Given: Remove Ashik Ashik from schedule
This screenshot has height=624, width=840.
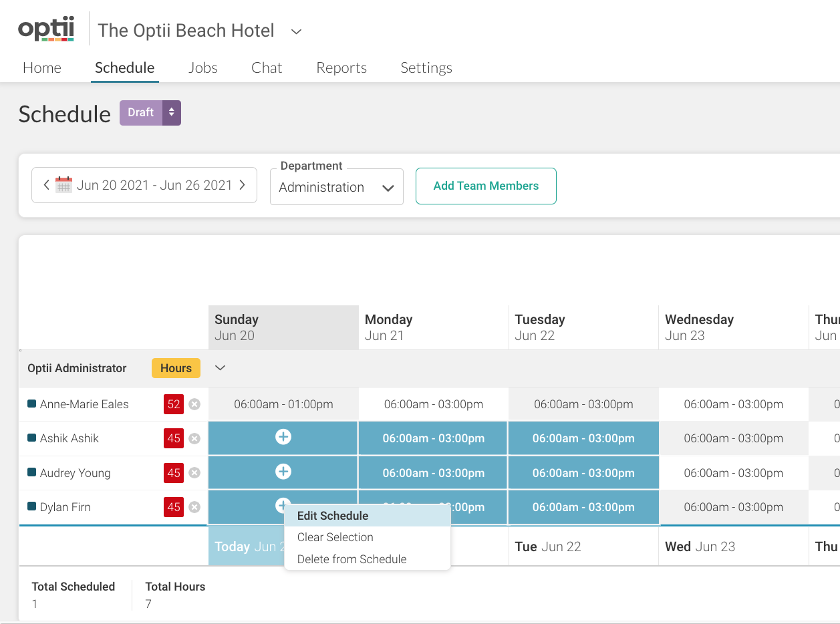Looking at the screenshot, I should [194, 438].
